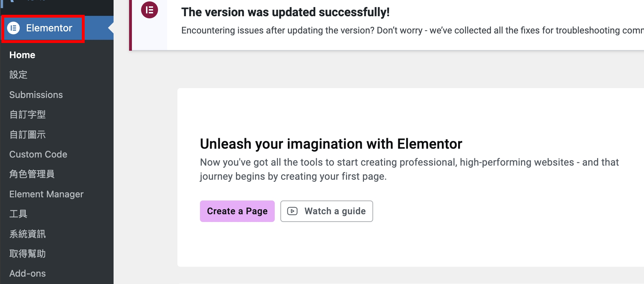This screenshot has height=284, width=644.
Task: Open 系統資訊 system info item
Action: pyautogui.click(x=28, y=234)
